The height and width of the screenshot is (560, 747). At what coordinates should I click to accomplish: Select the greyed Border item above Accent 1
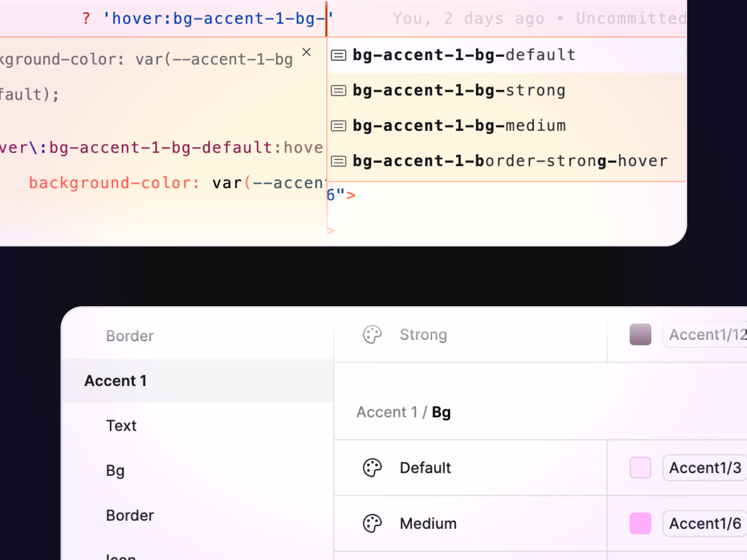point(130,336)
